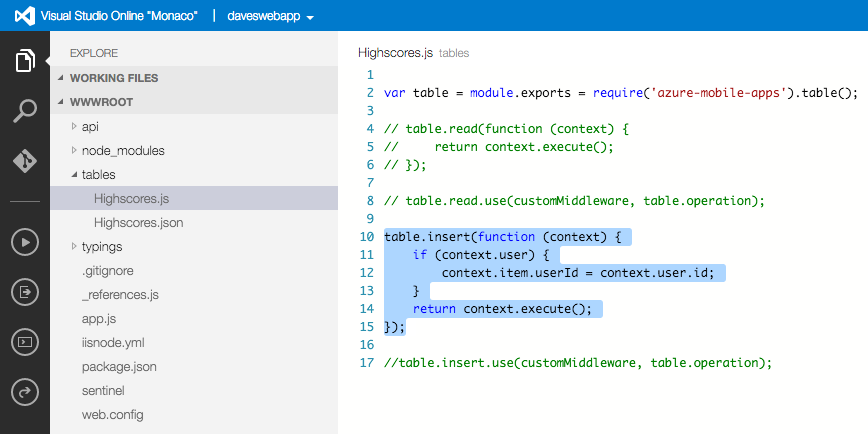868x434 pixels.
Task: Open the app.js file
Action: tap(99, 318)
